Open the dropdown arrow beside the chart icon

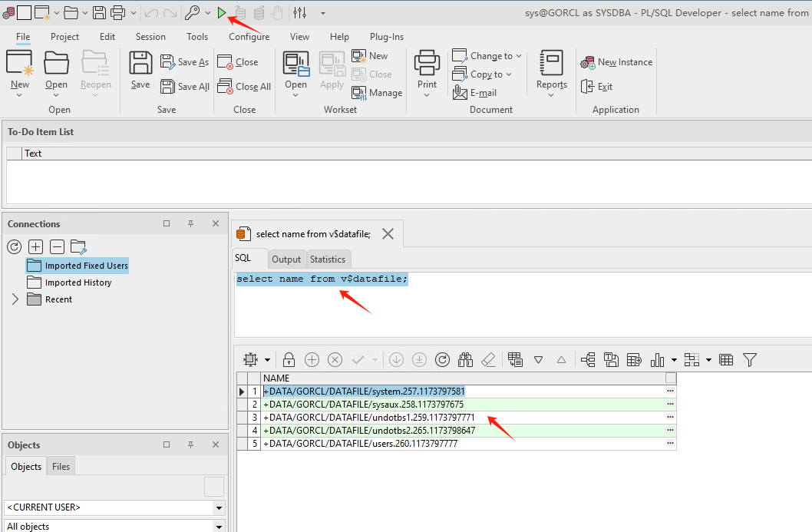(674, 359)
